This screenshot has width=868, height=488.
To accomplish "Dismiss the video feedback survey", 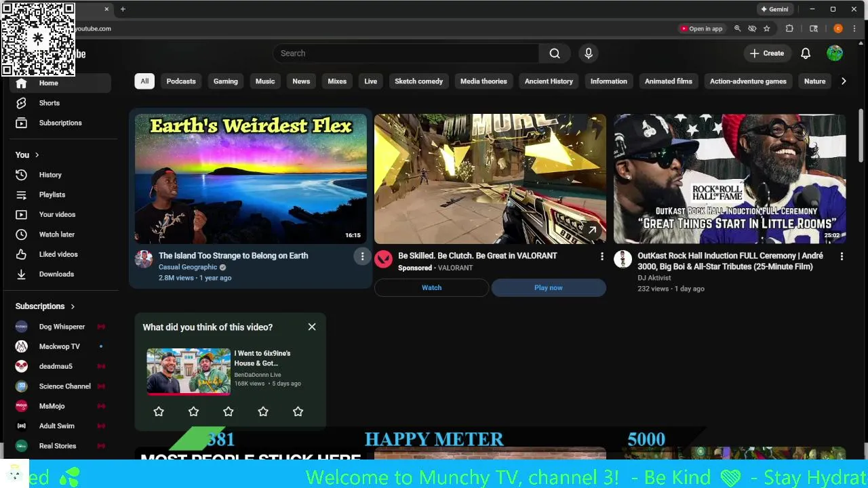I will [x=312, y=327].
